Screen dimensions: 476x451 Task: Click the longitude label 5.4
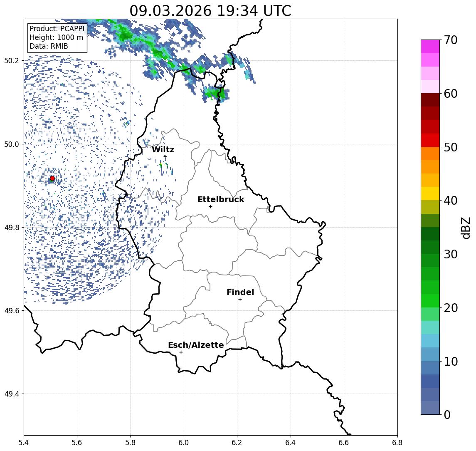coord(24,443)
